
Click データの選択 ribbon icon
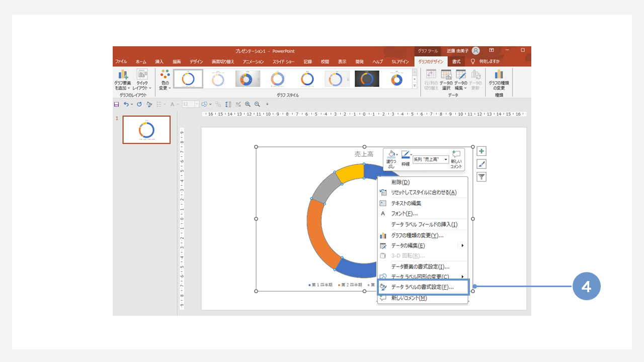[x=446, y=80]
